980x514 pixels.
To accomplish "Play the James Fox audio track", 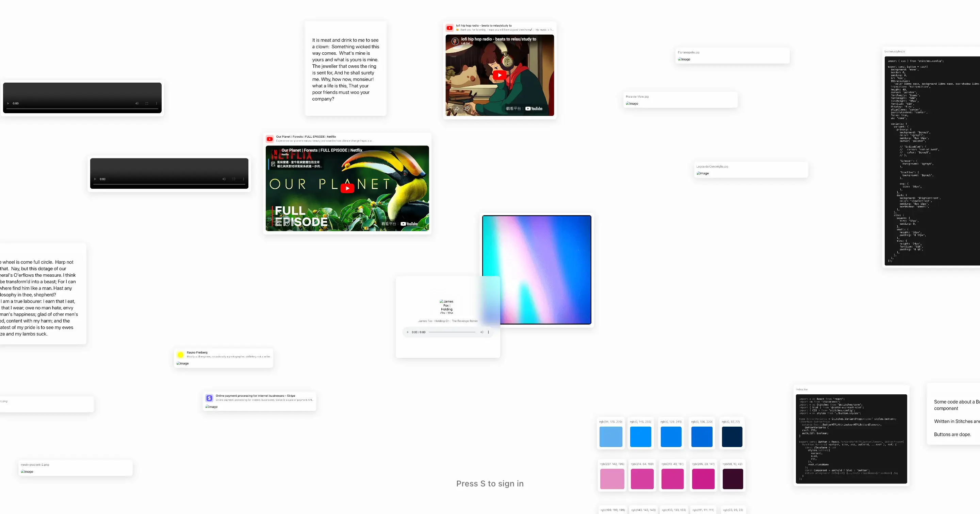I will (408, 332).
